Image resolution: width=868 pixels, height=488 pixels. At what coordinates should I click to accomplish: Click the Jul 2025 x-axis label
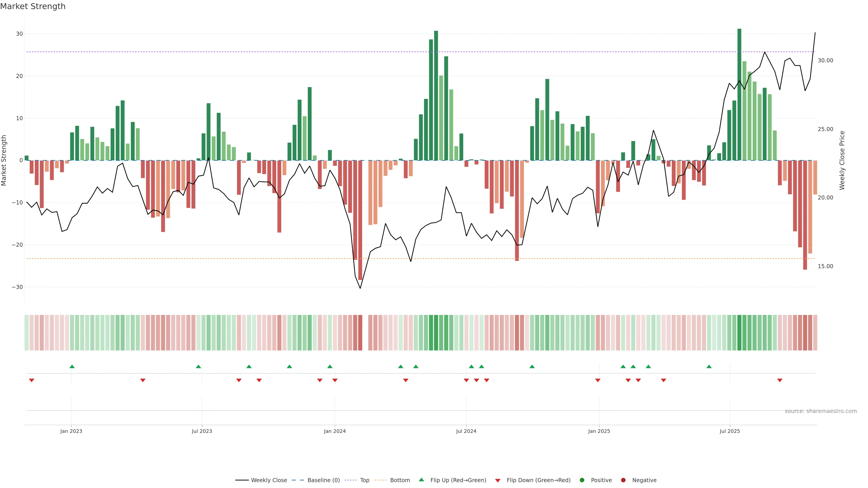(x=729, y=431)
